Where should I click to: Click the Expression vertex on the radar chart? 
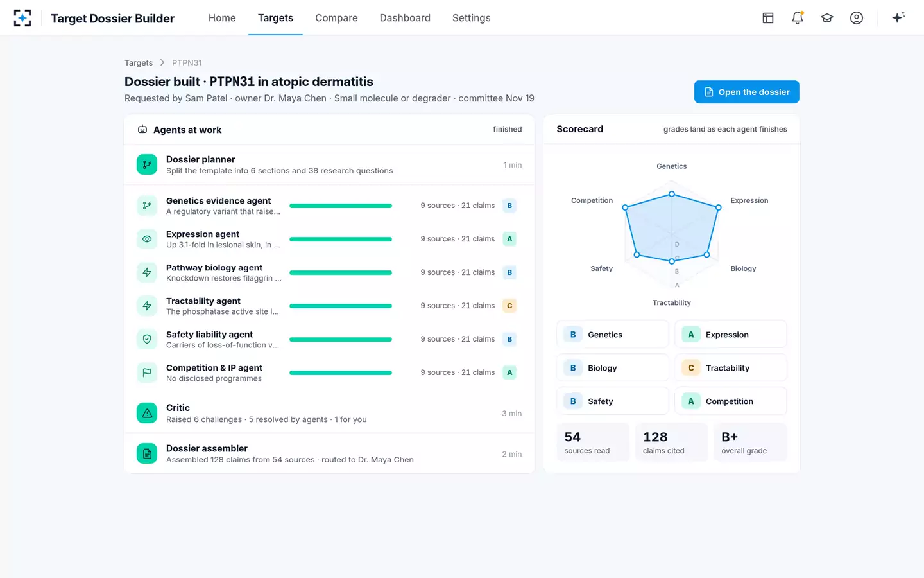pos(719,207)
